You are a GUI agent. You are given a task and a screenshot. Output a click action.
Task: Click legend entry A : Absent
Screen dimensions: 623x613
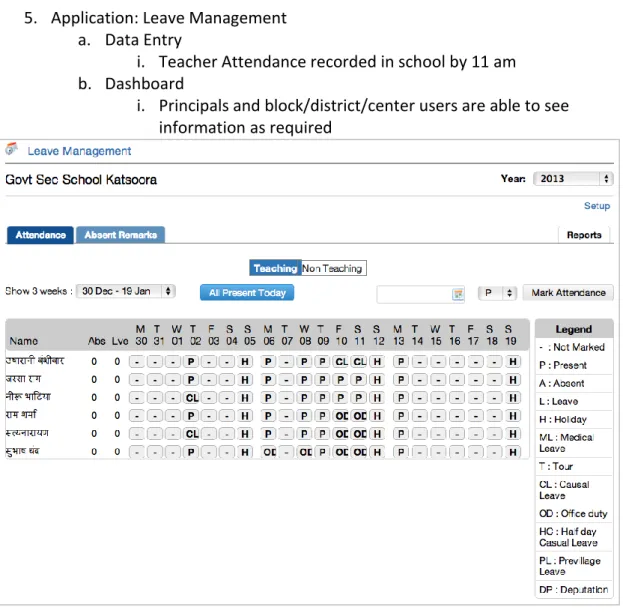[x=561, y=383]
